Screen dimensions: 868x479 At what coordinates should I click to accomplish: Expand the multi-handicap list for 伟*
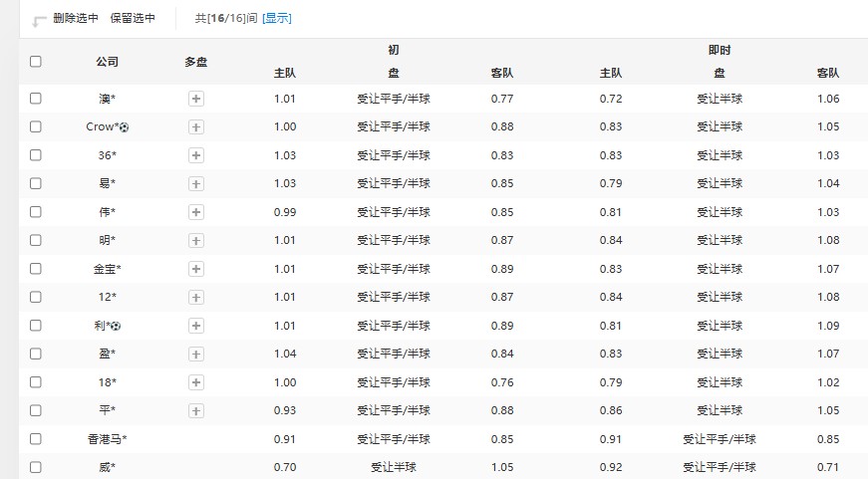tap(196, 212)
